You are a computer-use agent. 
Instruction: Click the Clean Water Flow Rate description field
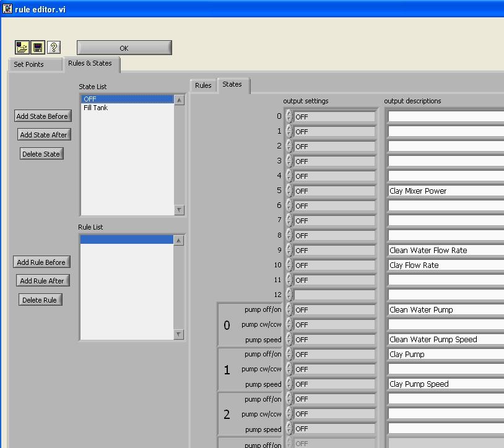[x=446, y=250]
